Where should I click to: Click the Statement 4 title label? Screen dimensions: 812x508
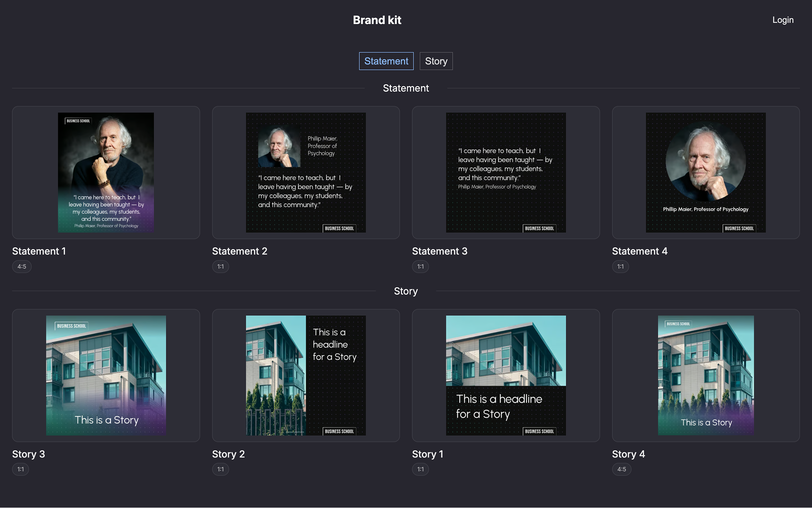(639, 251)
